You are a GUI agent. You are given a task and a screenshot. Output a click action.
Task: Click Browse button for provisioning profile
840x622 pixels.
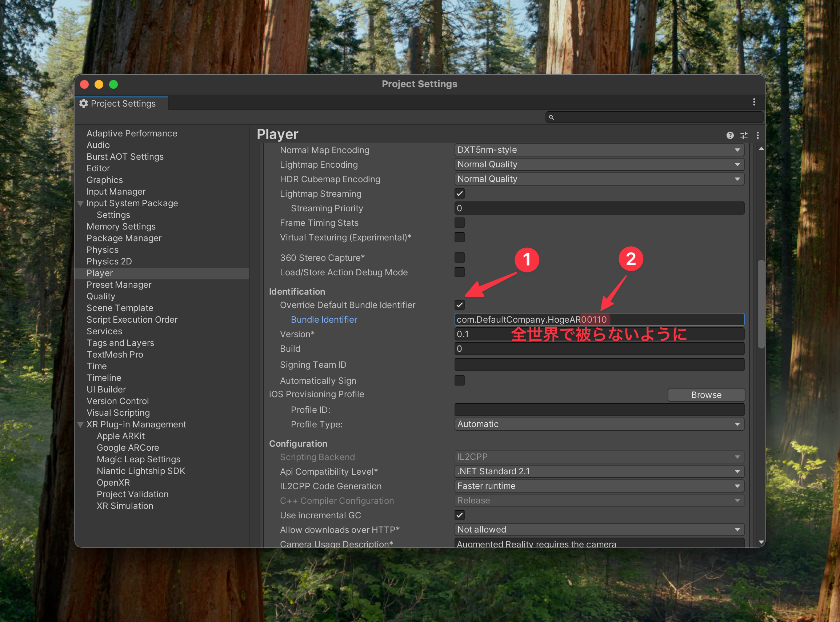point(706,395)
